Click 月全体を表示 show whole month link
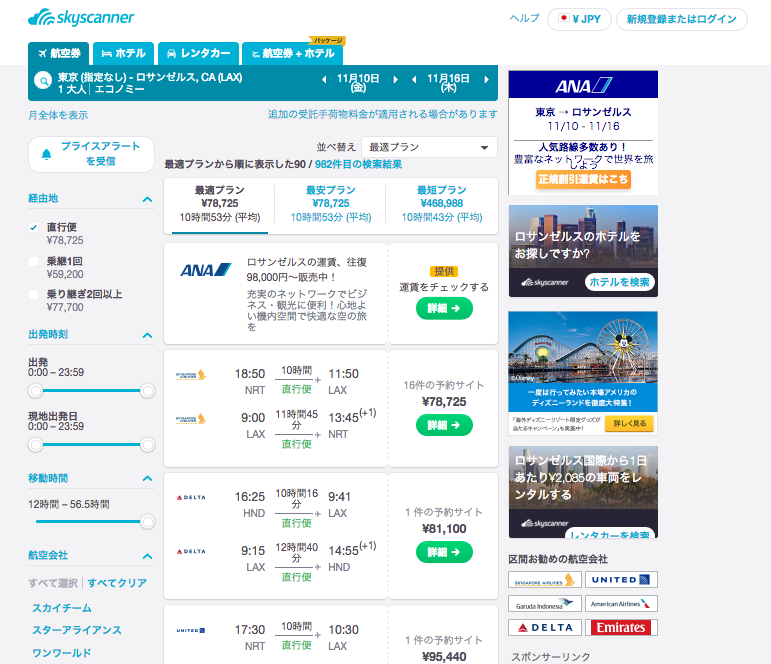Image resolution: width=771 pixels, height=664 pixels. pyautogui.click(x=58, y=115)
